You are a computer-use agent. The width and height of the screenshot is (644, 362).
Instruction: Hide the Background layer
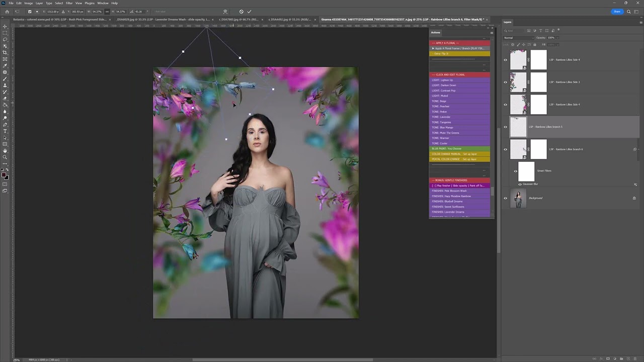(x=506, y=198)
